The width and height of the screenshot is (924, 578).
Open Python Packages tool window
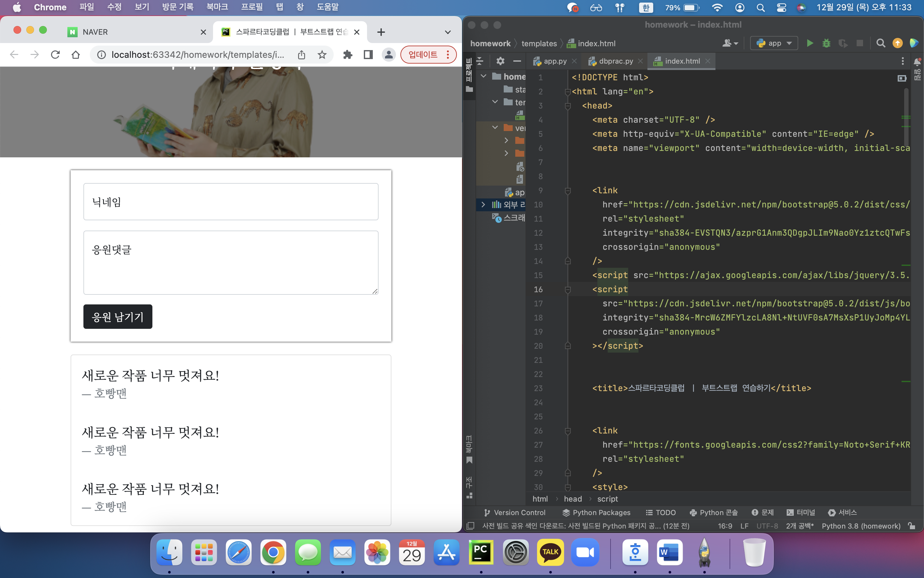[x=596, y=512]
